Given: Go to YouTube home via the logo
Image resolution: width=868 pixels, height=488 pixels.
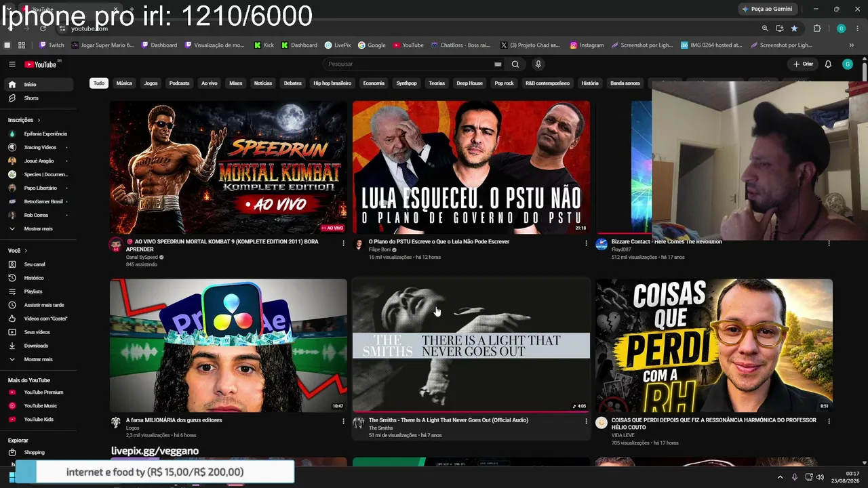Looking at the screenshot, I should [41, 64].
